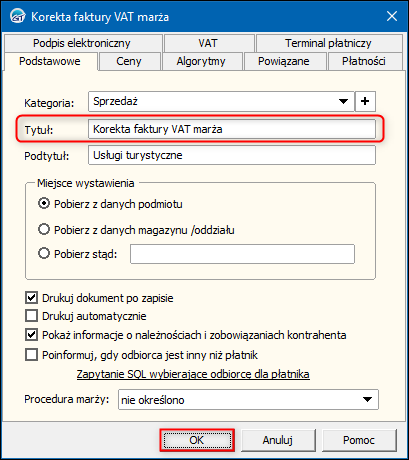Close the Korekta faktury VAT marża dialog
The width and height of the screenshot is (409, 460).
[392, 16]
